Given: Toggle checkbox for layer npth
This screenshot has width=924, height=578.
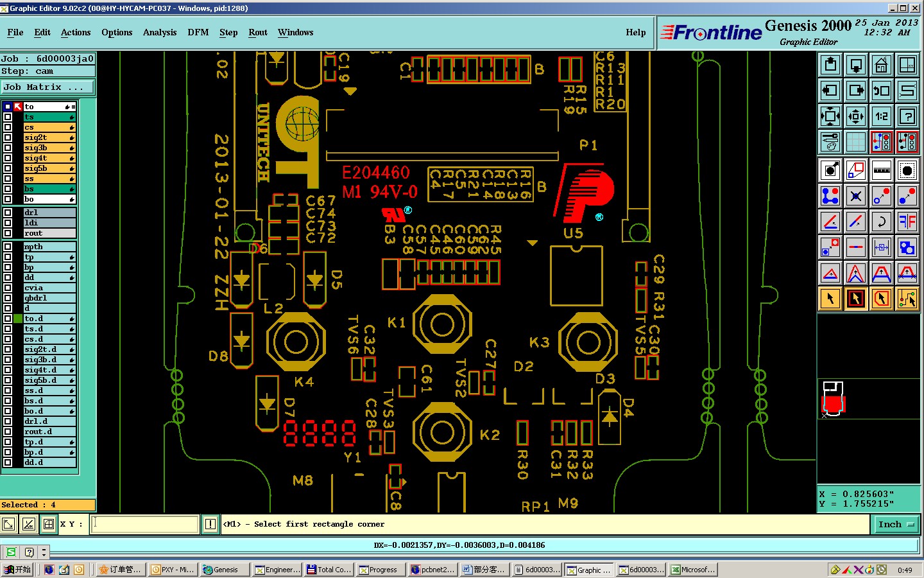Looking at the screenshot, I should click(x=8, y=247).
